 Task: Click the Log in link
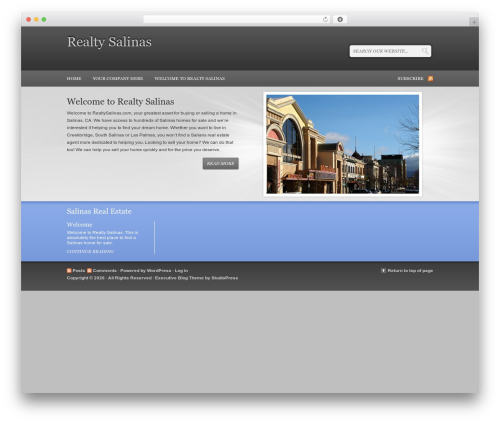click(181, 271)
